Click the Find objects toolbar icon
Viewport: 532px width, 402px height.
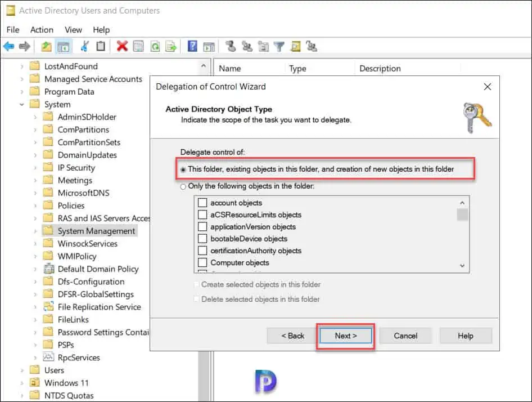[x=295, y=46]
